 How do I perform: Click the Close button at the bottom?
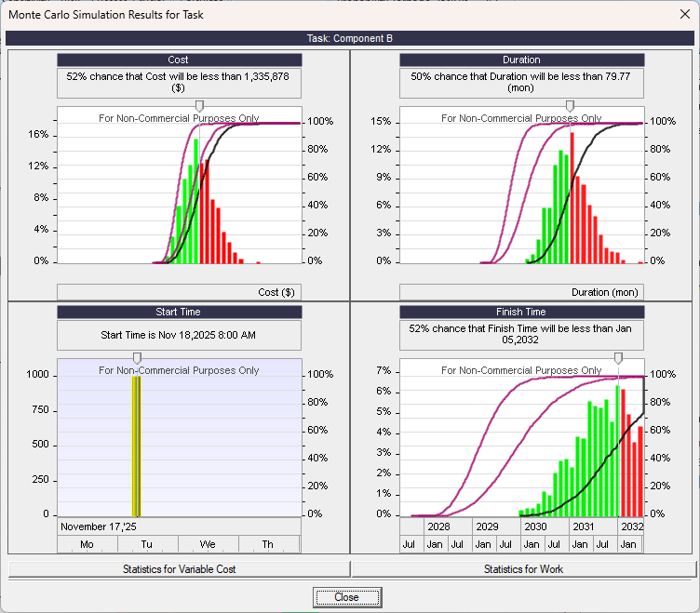(x=346, y=597)
